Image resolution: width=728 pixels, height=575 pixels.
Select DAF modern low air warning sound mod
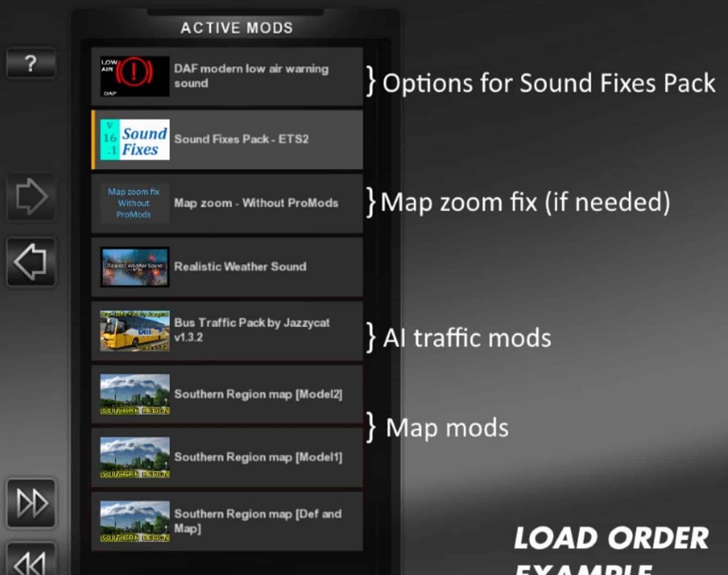[x=227, y=76]
